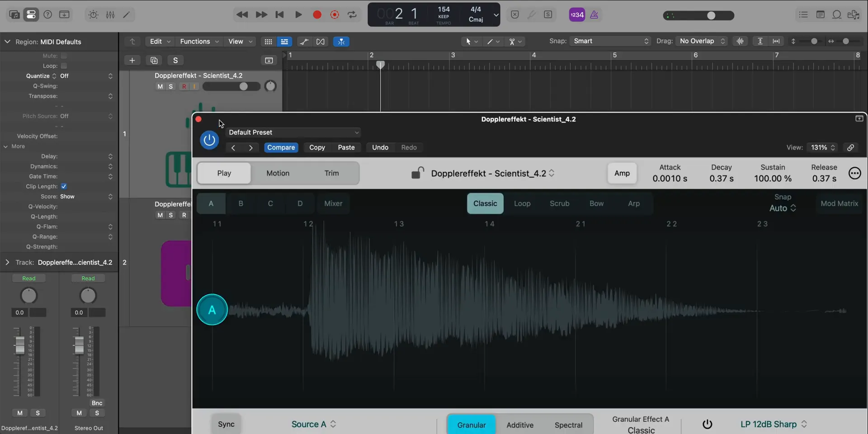Viewport: 868px width, 434px height.
Task: Open the Mixer tab in sampler
Action: pyautogui.click(x=333, y=203)
